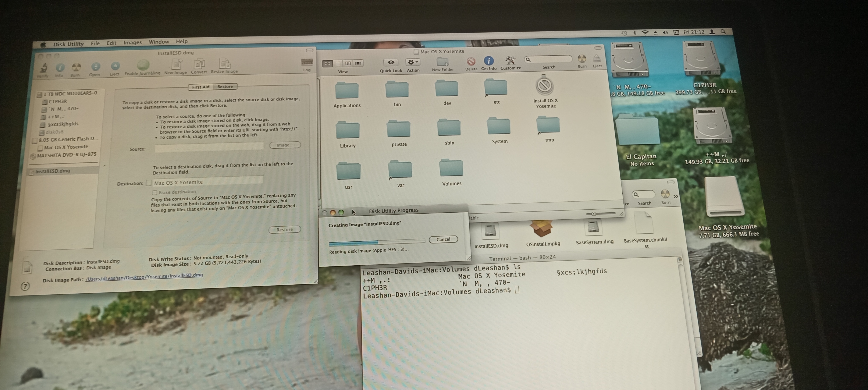Toggle the Erase destination checkbox
Viewport: 868px width, 390px height.
tap(155, 193)
